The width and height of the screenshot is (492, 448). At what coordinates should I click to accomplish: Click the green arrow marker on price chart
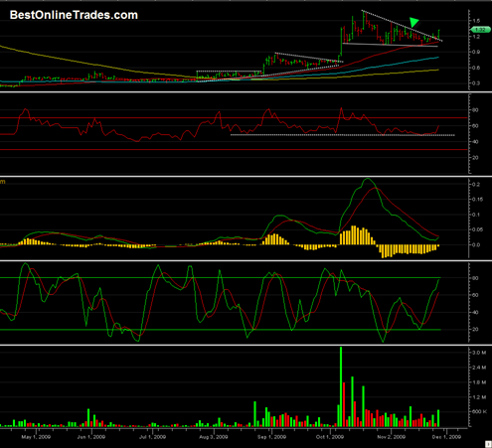pyautogui.click(x=413, y=22)
